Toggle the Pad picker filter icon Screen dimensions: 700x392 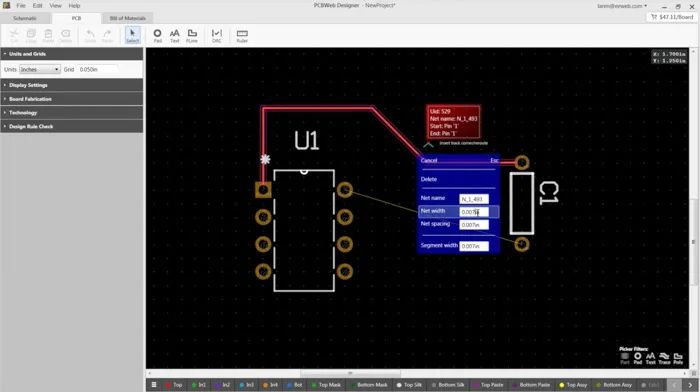pos(638,358)
